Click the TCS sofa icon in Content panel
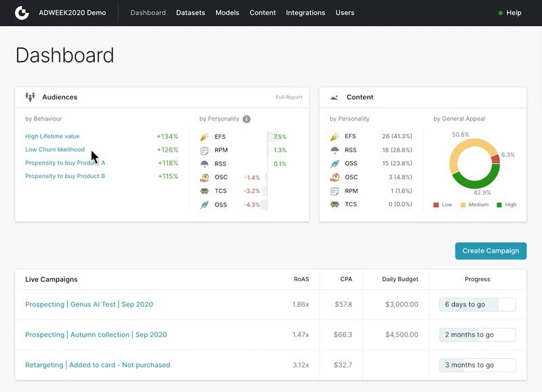Viewport: 542px width, 392px height. coord(334,204)
